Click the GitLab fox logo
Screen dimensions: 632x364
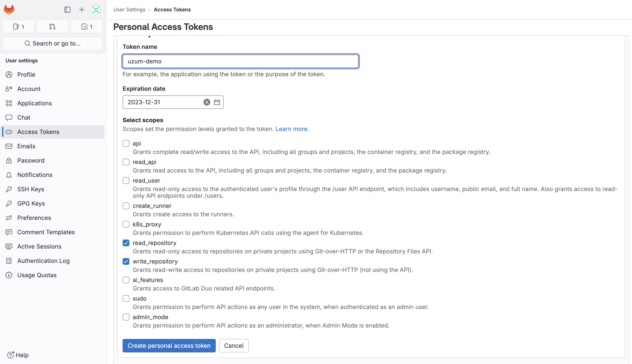coord(9,9)
